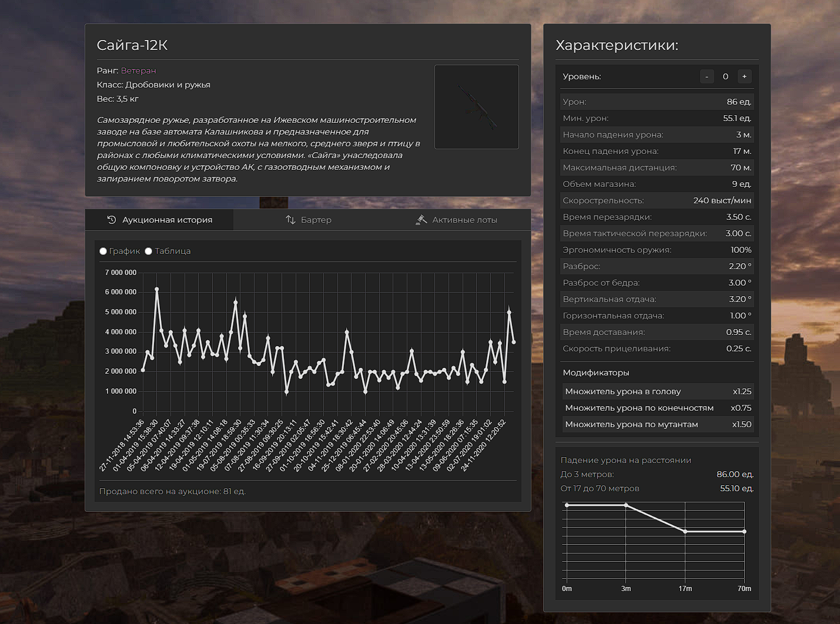Click the swap arrows icon beside Бартер

[x=290, y=220]
